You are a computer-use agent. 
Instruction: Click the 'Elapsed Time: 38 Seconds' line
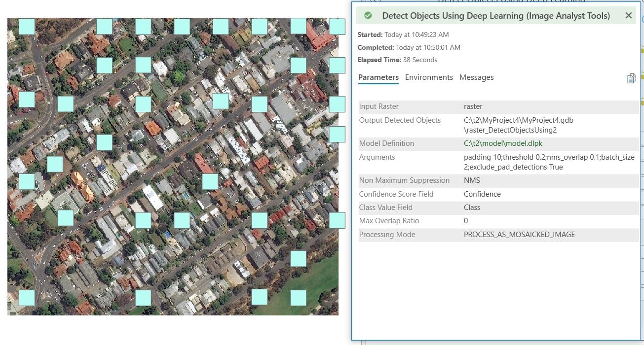(398, 60)
